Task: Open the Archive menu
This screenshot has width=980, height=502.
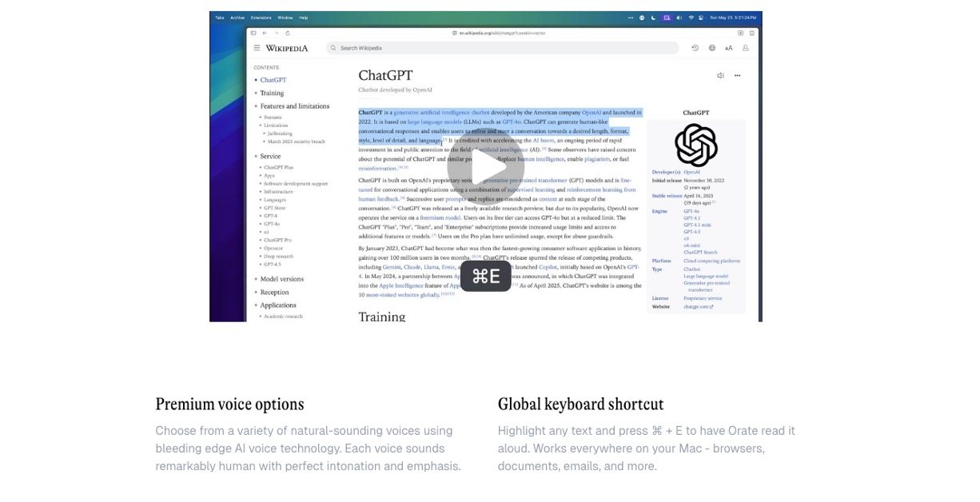Action: click(237, 17)
